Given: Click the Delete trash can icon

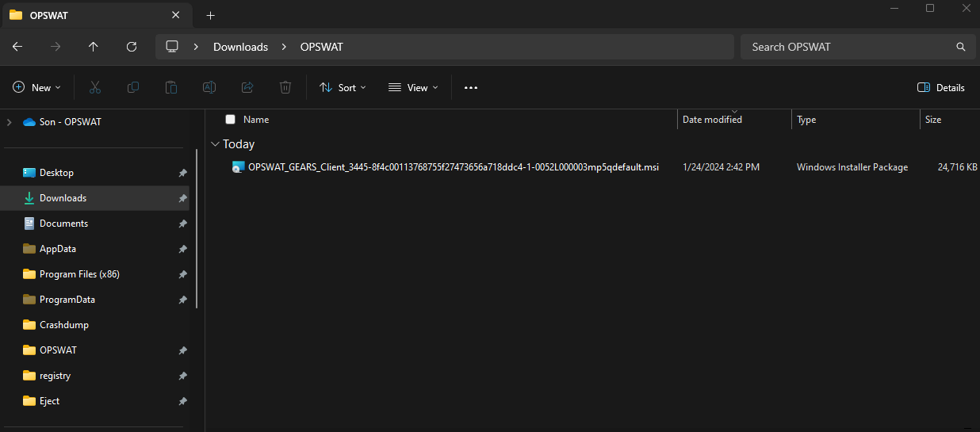Looking at the screenshot, I should 285,87.
